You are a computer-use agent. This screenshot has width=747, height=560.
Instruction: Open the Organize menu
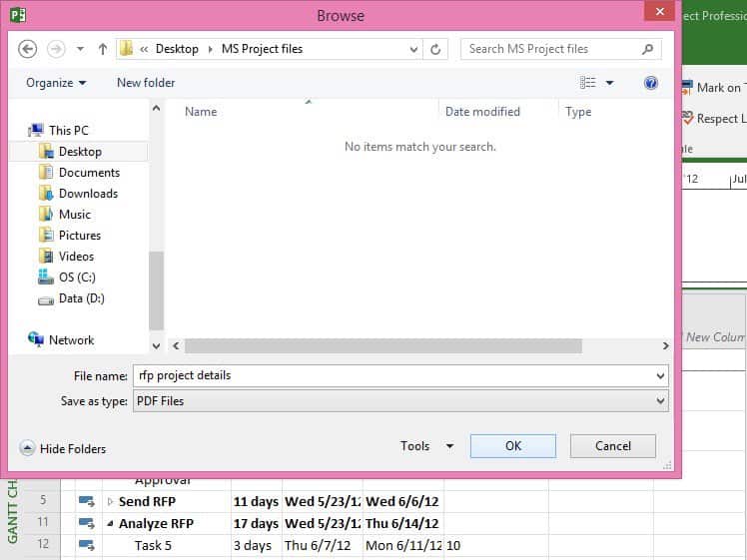[x=56, y=83]
